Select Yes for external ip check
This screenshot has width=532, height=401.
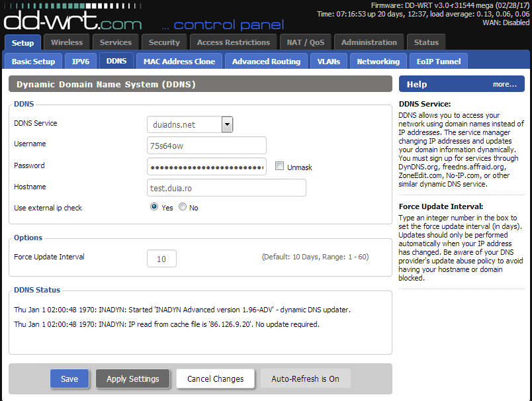154,206
